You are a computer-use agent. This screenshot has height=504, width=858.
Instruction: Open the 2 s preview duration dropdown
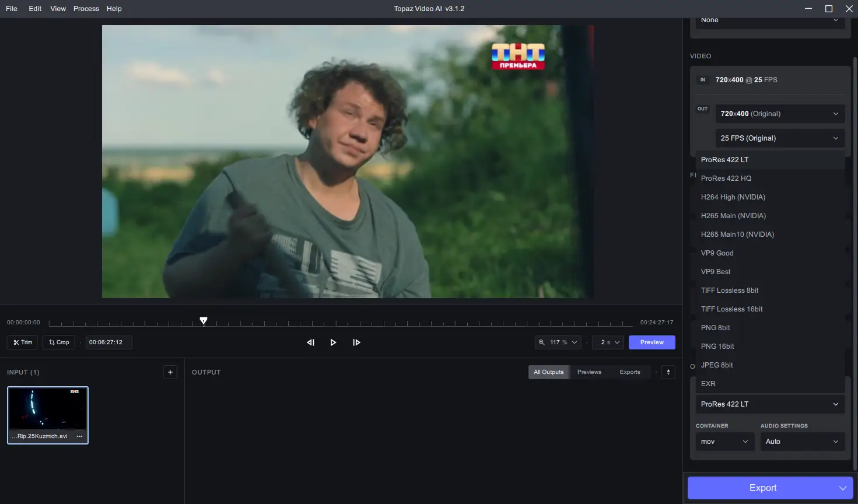coord(608,342)
